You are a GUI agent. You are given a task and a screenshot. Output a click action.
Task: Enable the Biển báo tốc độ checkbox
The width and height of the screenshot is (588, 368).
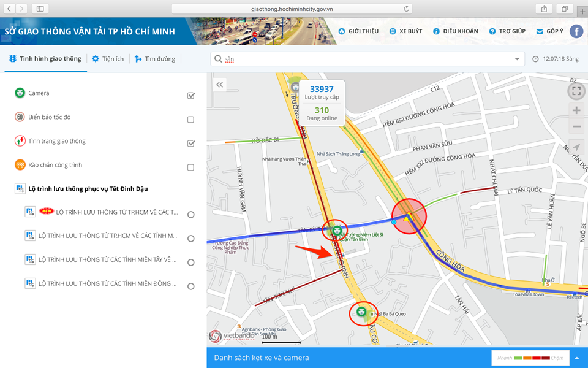(x=191, y=120)
